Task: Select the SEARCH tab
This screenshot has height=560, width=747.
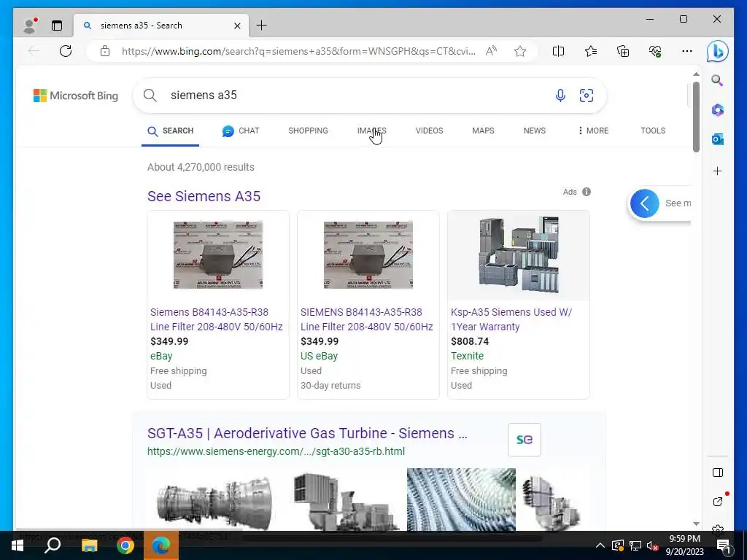Action: point(171,131)
